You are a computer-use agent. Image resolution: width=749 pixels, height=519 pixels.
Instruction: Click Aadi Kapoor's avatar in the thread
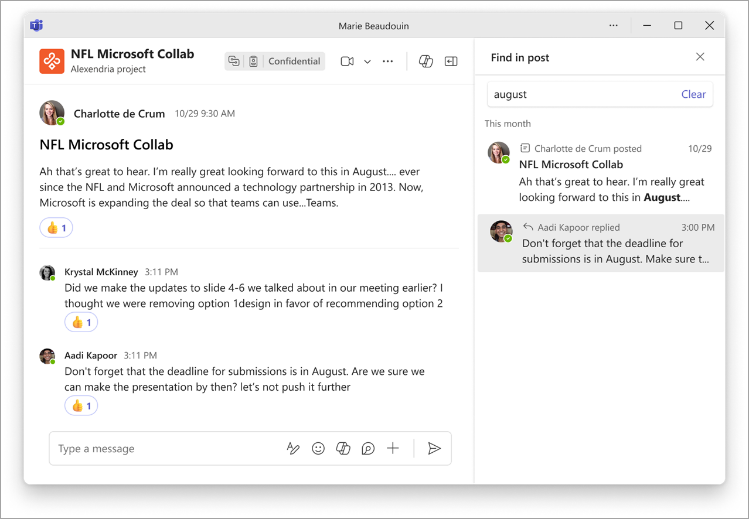47,356
